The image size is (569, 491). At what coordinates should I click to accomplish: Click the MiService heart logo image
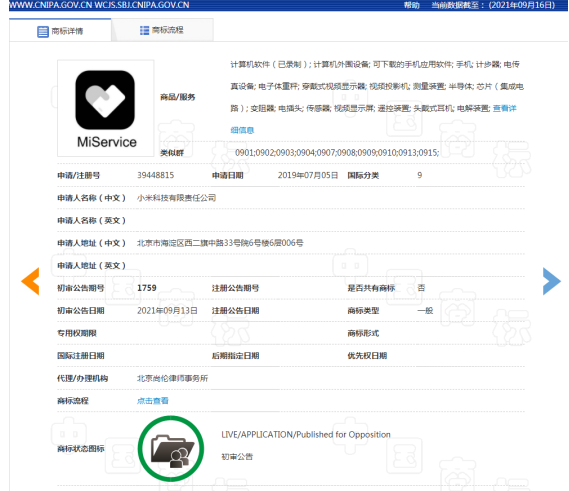pyautogui.click(x=105, y=100)
